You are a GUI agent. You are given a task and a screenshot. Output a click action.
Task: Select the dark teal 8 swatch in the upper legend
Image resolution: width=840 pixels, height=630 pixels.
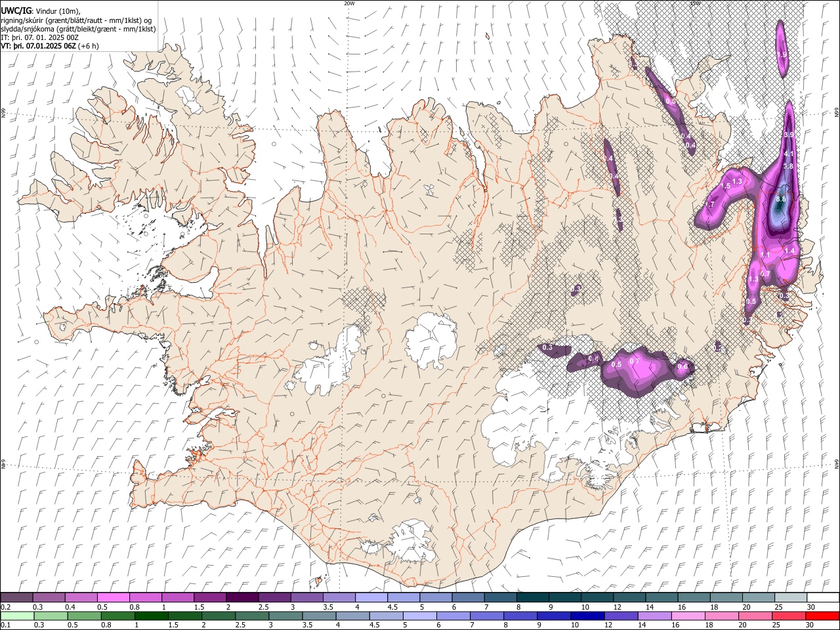pyautogui.click(x=532, y=597)
